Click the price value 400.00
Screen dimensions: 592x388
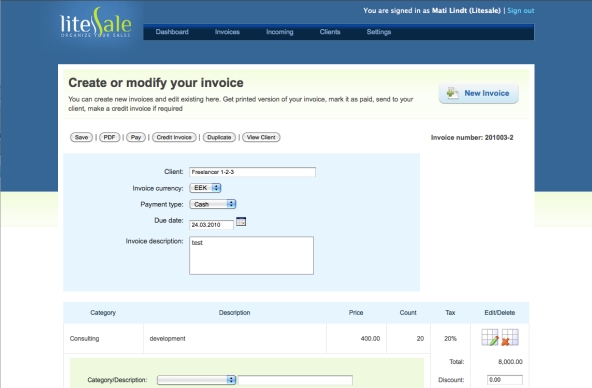tap(370, 339)
